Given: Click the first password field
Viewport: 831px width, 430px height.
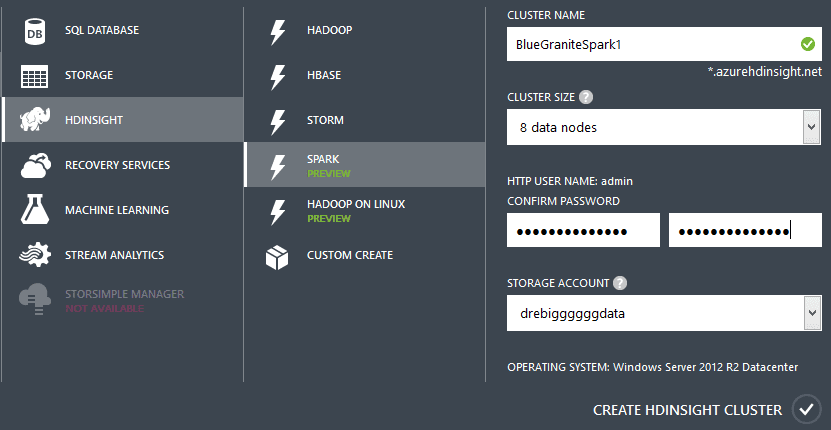Looking at the screenshot, I should pos(583,230).
